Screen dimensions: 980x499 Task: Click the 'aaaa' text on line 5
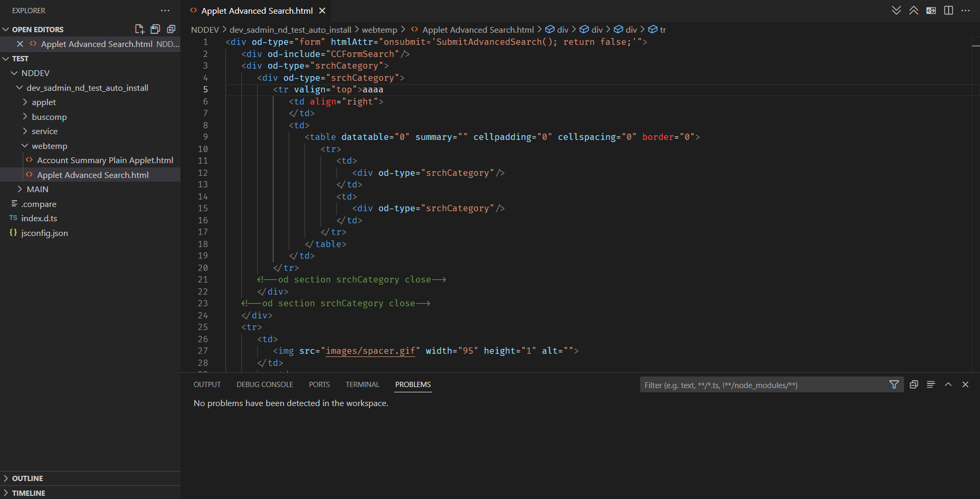[373, 89]
